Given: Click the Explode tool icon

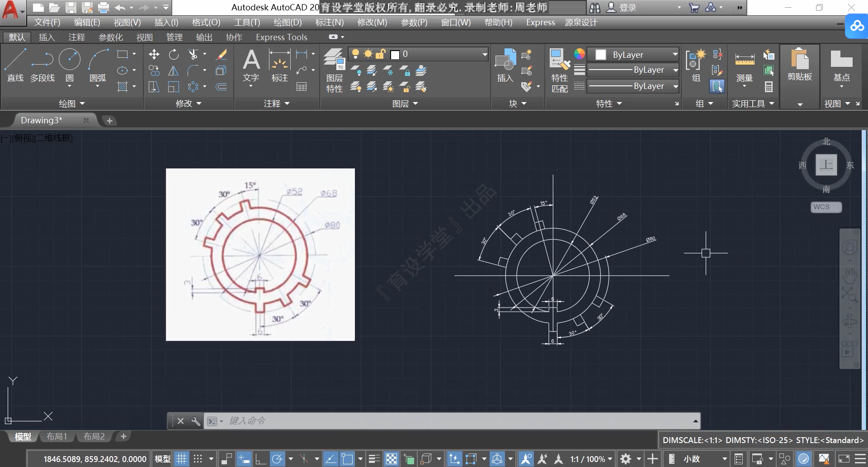Looking at the screenshot, I should 222,70.
